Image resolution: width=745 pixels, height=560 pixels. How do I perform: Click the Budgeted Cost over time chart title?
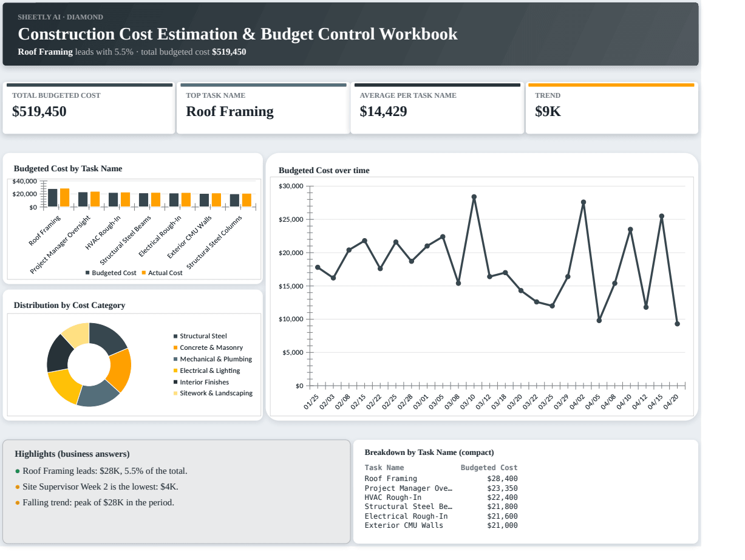click(x=324, y=171)
